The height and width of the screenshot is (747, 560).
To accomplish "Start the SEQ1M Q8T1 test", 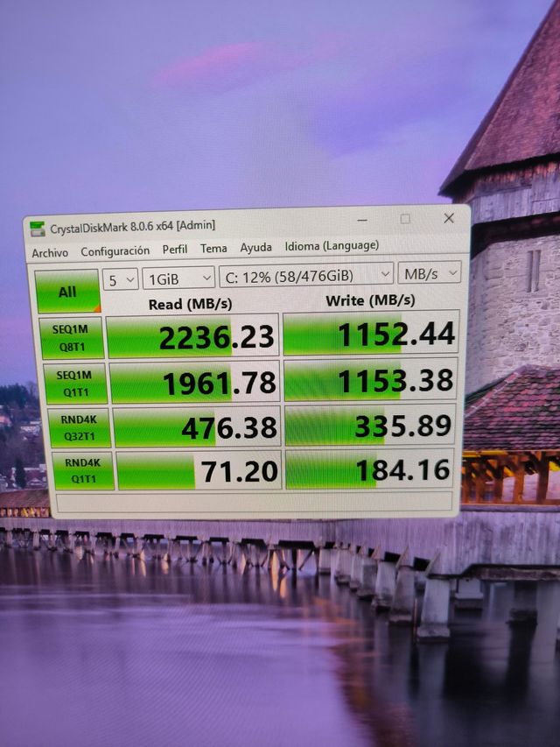I will (x=72, y=338).
